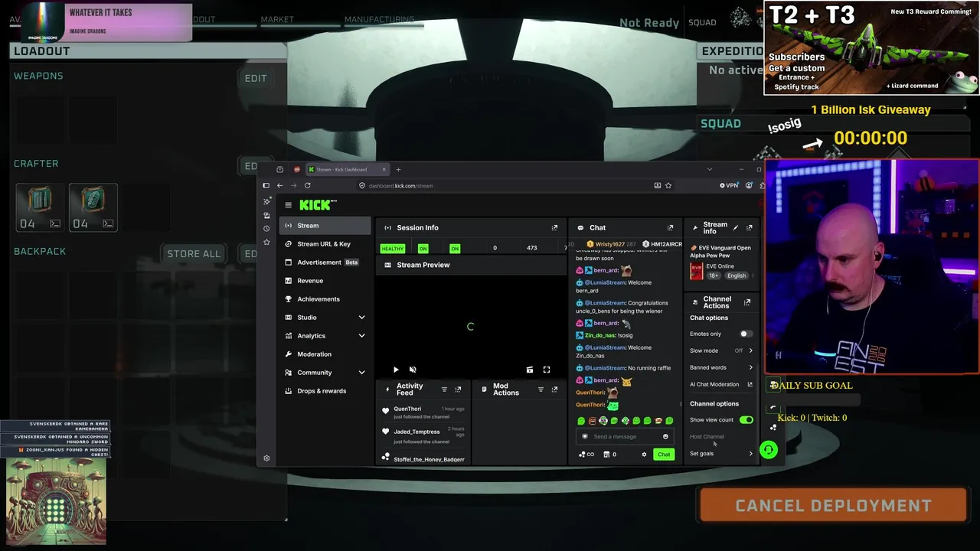Click the Market tab in the game

[277, 19]
